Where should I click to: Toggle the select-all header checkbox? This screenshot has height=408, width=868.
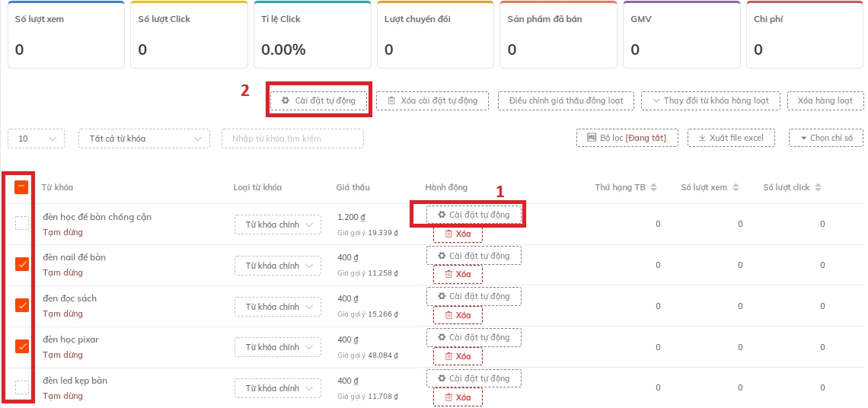click(x=21, y=187)
